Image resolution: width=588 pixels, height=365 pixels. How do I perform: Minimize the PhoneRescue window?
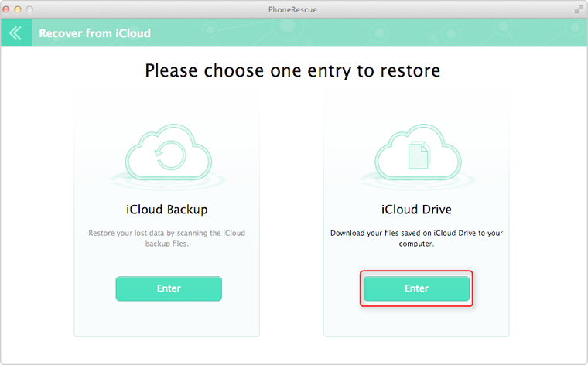20,9
